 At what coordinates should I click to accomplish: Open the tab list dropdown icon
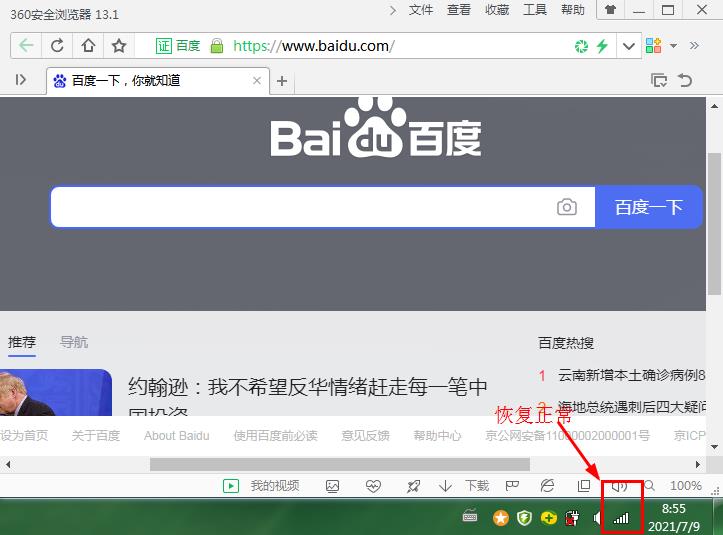[659, 80]
